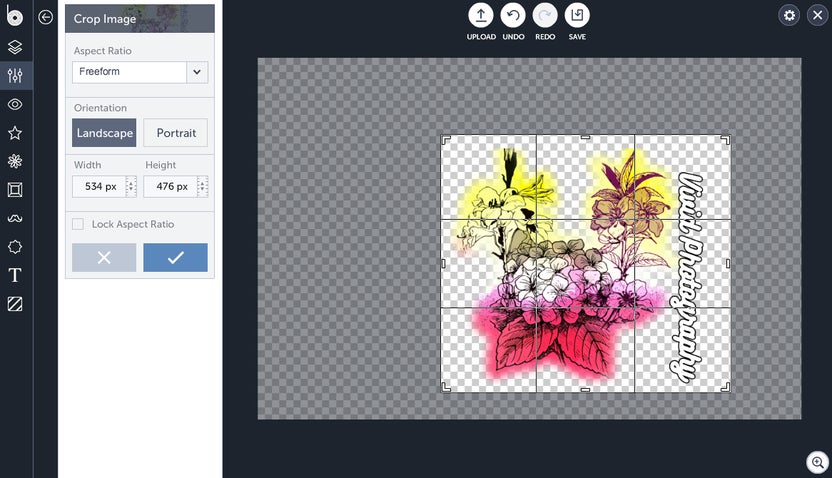Click the Aspect Ratio dropdown arrow
This screenshot has height=478, width=832.
[x=197, y=72]
